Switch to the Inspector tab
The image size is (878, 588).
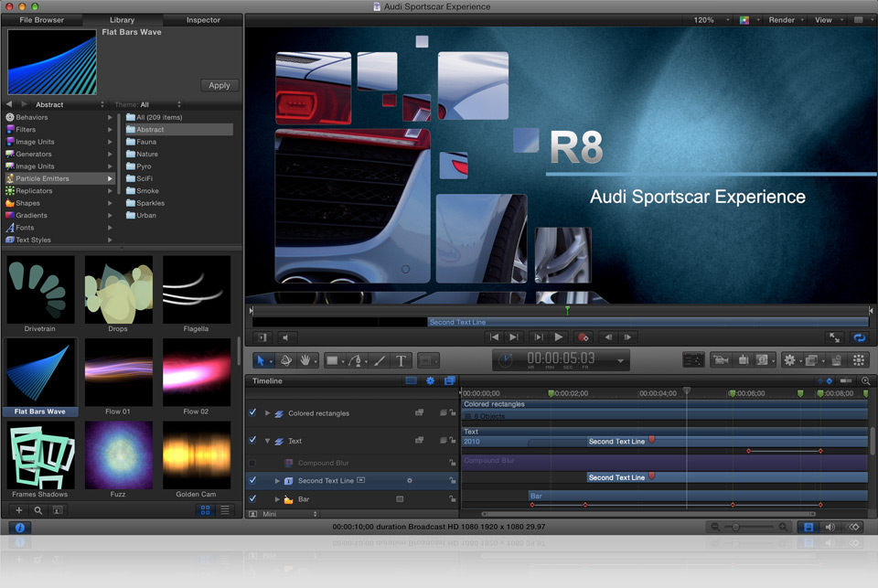[x=203, y=20]
